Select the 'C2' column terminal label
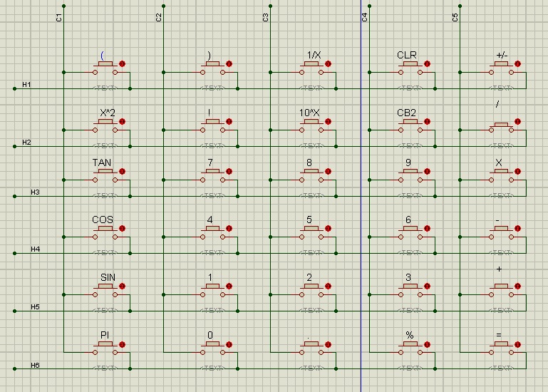 [x=159, y=18]
